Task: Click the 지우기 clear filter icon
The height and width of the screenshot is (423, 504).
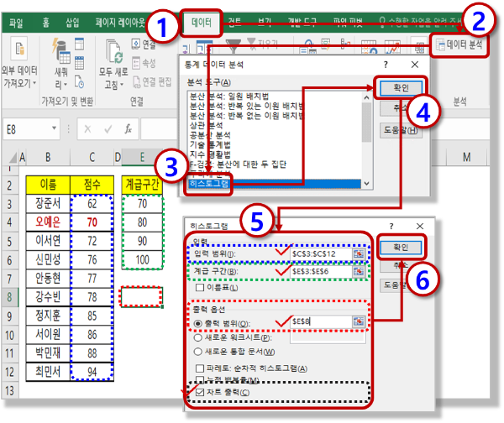Action: tap(252, 44)
